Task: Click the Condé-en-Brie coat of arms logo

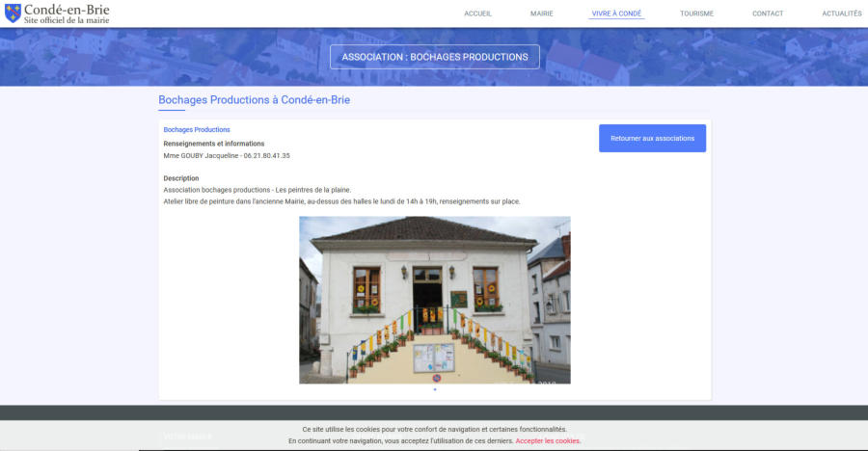Action: tap(13, 13)
